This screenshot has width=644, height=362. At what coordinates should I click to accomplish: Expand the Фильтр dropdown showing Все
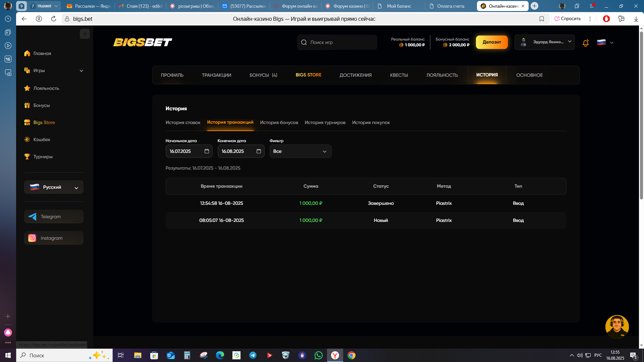click(300, 151)
